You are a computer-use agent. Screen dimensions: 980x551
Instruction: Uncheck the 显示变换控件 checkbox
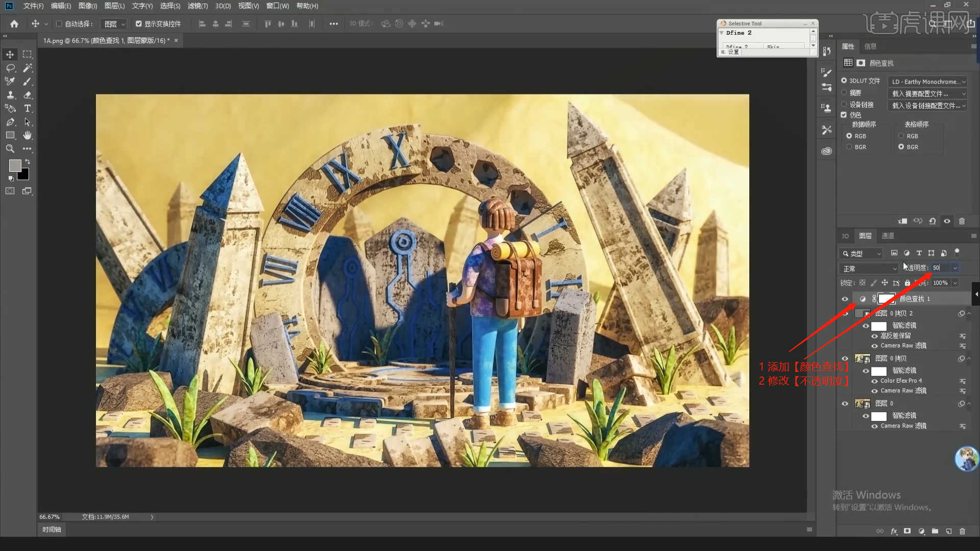(x=138, y=24)
